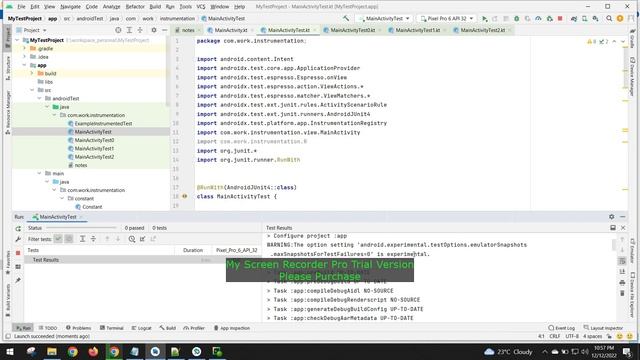Viewport: 640px width, 360px height.
Task: Stop tests with red square in Run panel
Action: tap(18, 253)
